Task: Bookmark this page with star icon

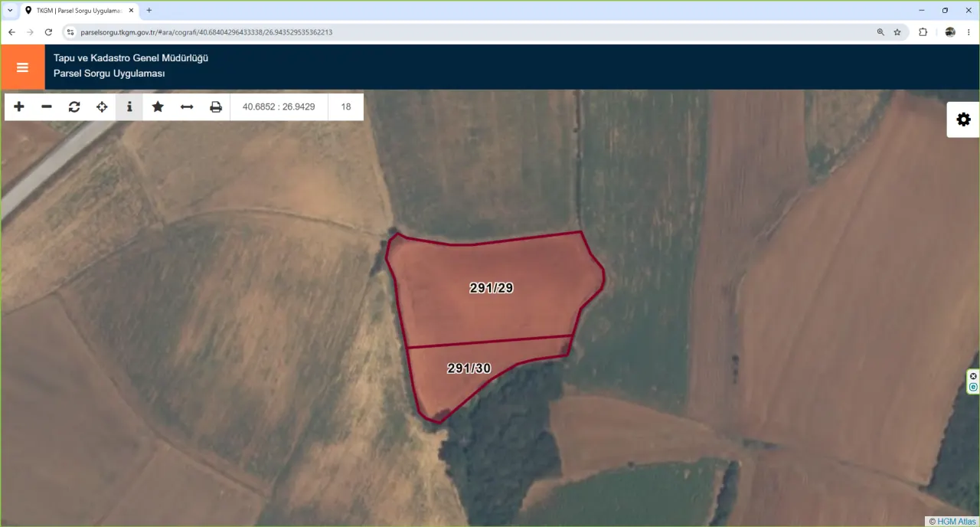Action: point(897,32)
